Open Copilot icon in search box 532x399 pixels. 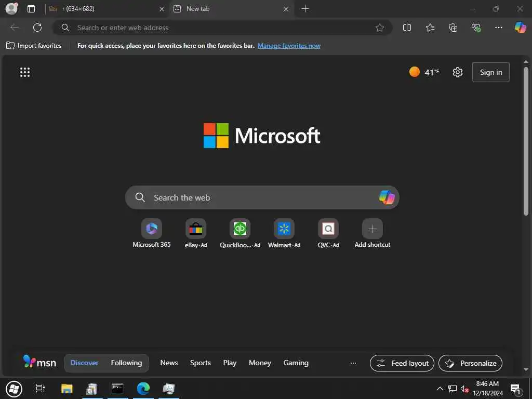tap(387, 197)
